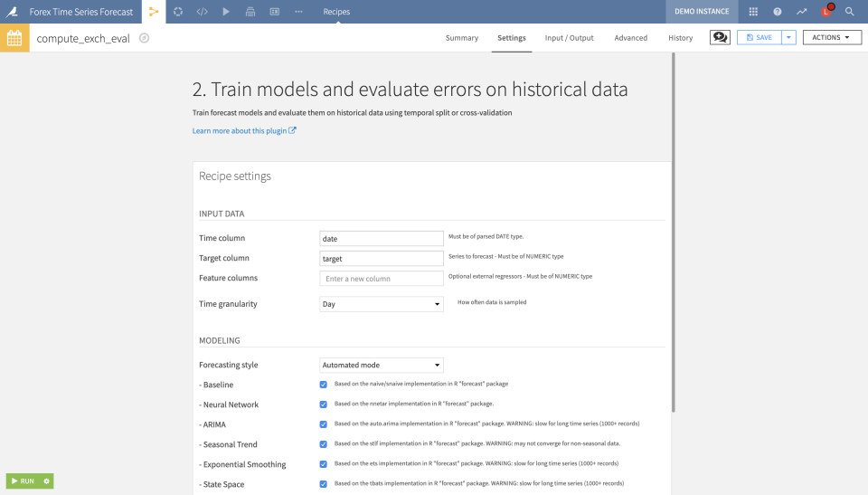Uncheck the State Space checkbox
This screenshot has width=868, height=495.
tap(324, 484)
